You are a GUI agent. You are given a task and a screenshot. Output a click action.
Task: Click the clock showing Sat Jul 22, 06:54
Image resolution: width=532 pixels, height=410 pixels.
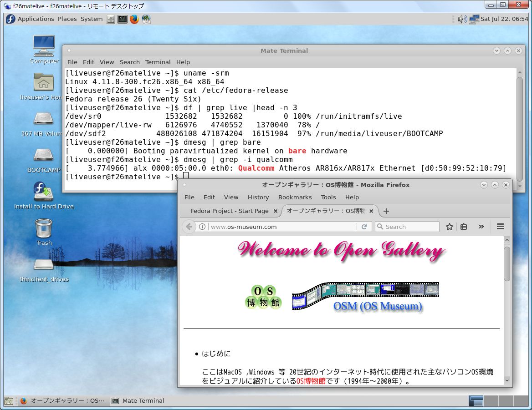504,19
